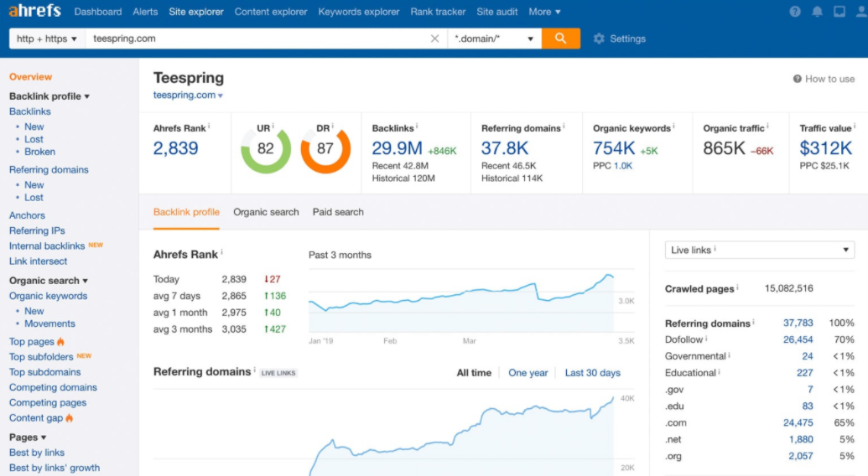
Task: Click the 26,454 Dofollow domains count
Action: pos(798,339)
